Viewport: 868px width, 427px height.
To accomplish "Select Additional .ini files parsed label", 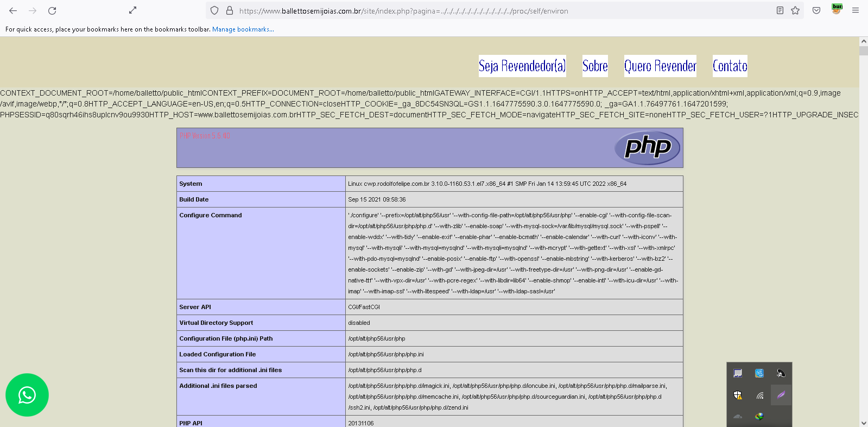I will 218,386.
